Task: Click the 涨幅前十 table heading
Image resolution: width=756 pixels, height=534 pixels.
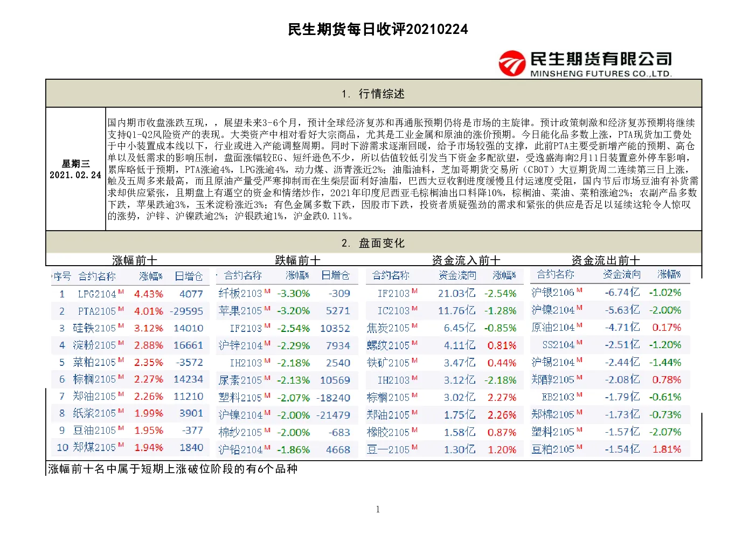Action: click(135, 260)
